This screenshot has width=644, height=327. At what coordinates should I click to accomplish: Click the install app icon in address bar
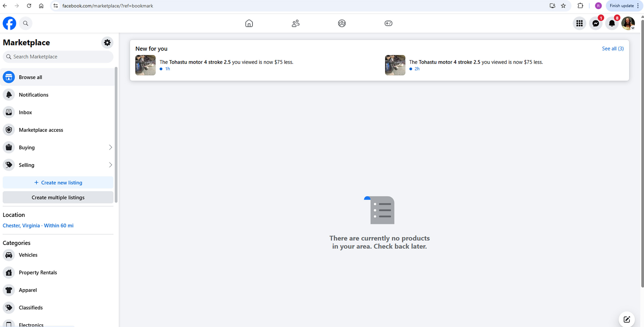click(552, 6)
